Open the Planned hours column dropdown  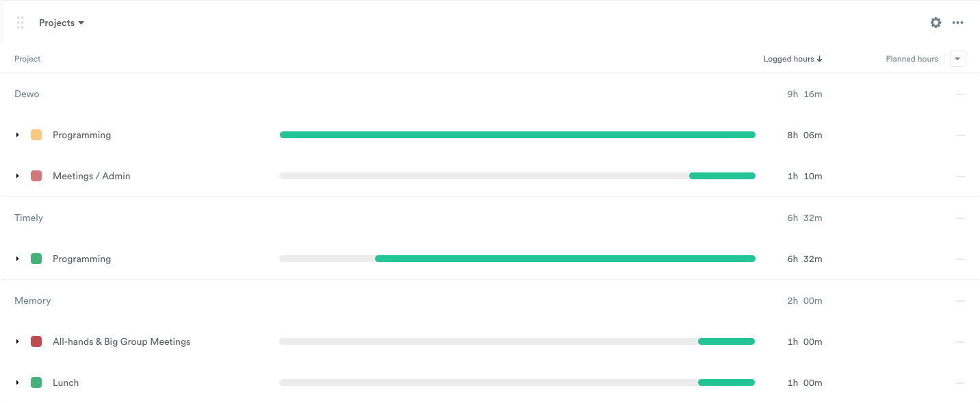click(957, 59)
